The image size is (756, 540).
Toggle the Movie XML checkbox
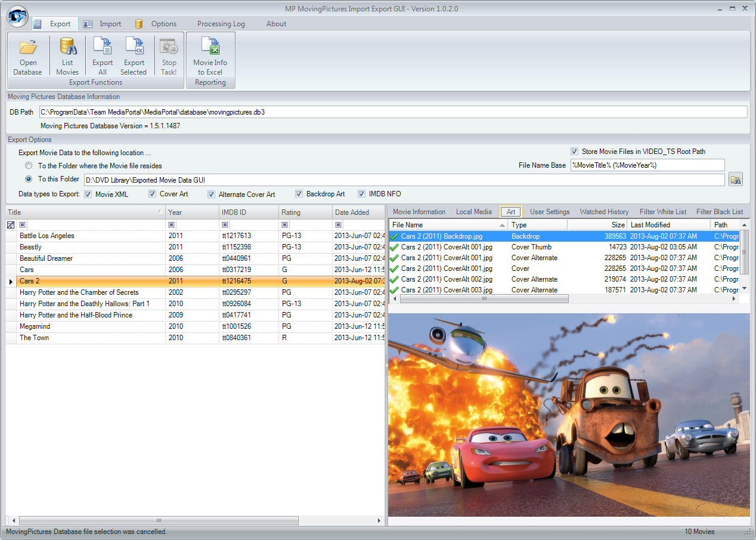click(x=88, y=194)
